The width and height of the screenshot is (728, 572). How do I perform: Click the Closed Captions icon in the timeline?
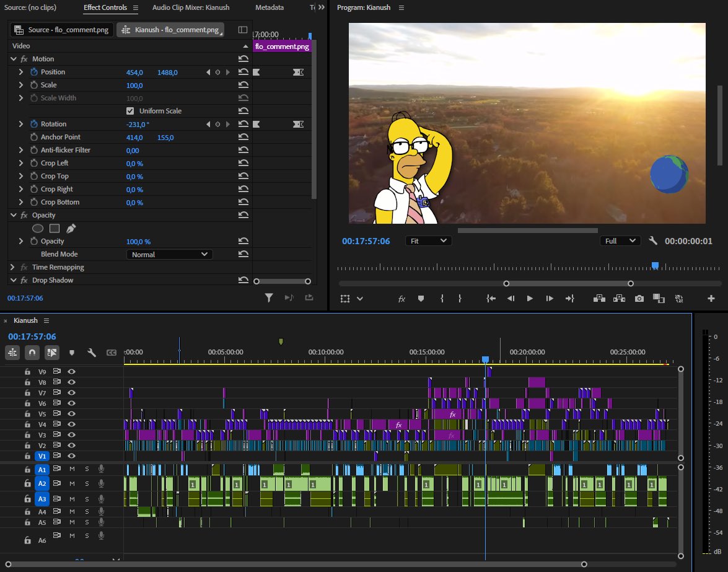112,352
